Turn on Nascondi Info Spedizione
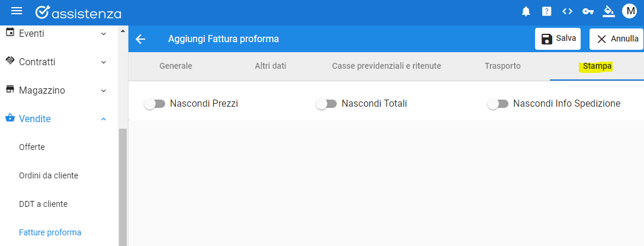Image resolution: width=644 pixels, height=246 pixels. click(x=497, y=104)
